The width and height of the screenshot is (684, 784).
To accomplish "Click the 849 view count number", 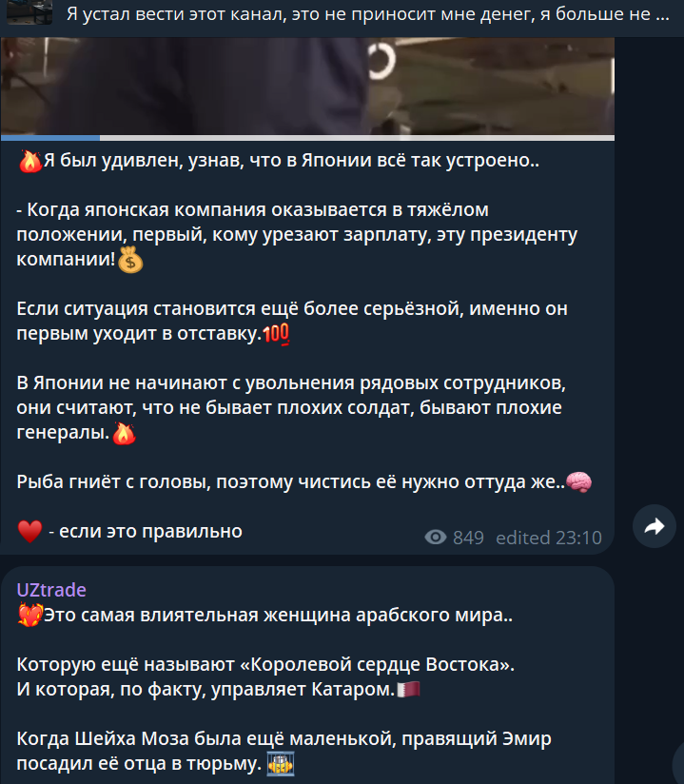I will tap(468, 538).
